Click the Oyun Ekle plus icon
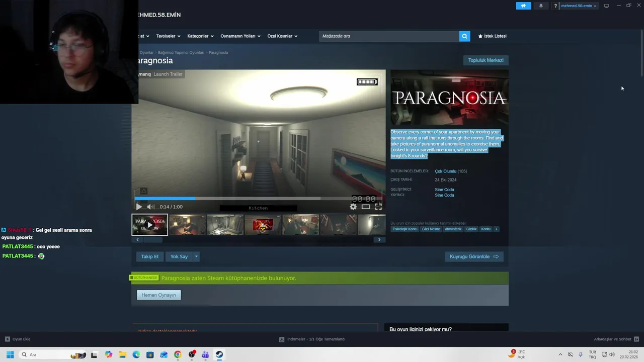 [7, 339]
